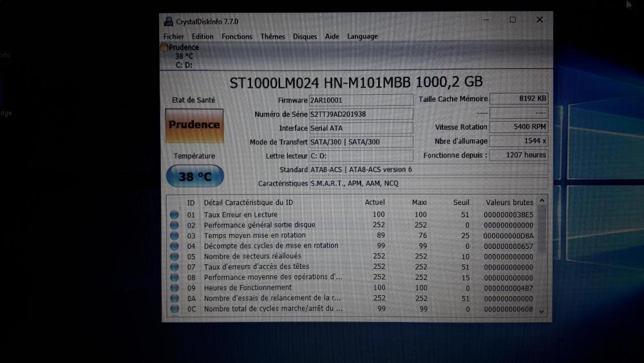Viewport: 644px width, 363px height.
Task: Click status icon for Heures de Fonctionnement
Action: [x=174, y=288]
